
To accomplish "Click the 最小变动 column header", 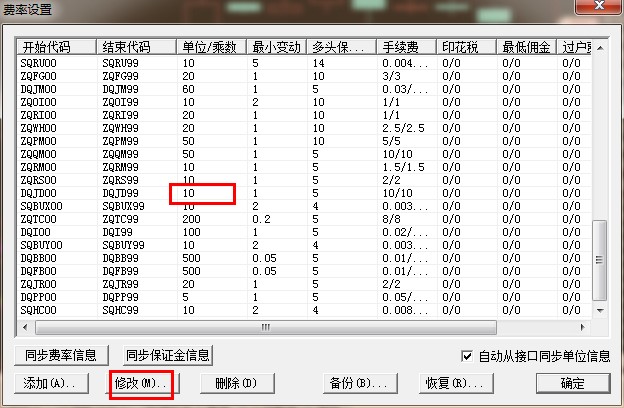I will (277, 47).
